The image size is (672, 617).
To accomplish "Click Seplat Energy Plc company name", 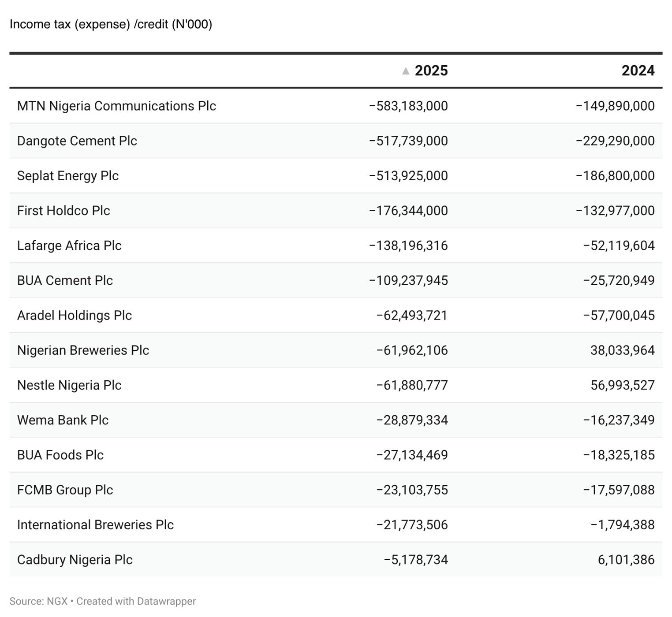I will click(68, 176).
